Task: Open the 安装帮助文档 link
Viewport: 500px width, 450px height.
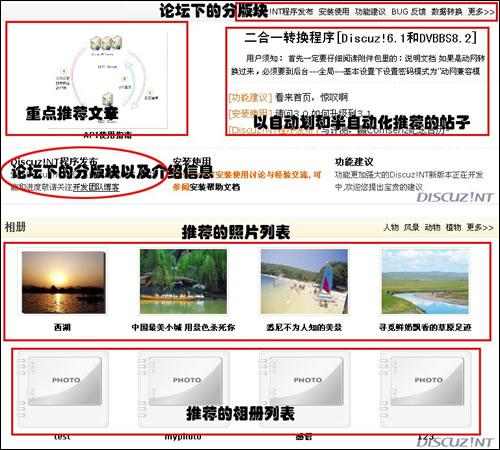Action: click(x=215, y=187)
